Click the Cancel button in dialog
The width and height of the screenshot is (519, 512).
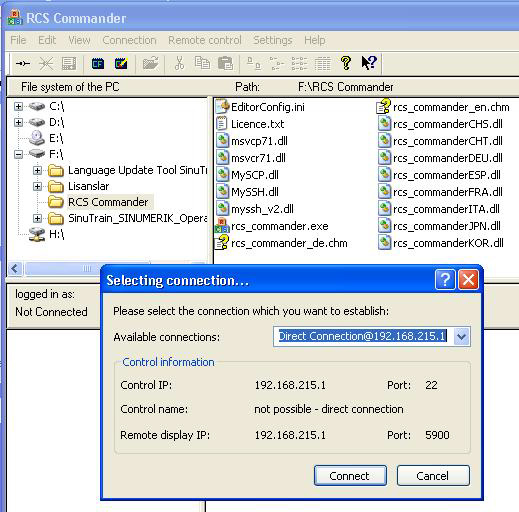433,476
